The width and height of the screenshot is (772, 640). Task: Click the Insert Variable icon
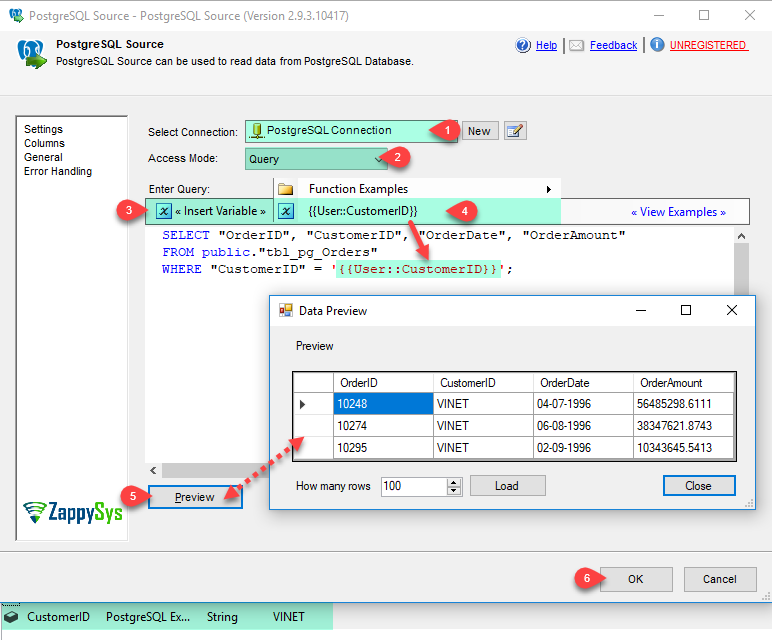(163, 211)
